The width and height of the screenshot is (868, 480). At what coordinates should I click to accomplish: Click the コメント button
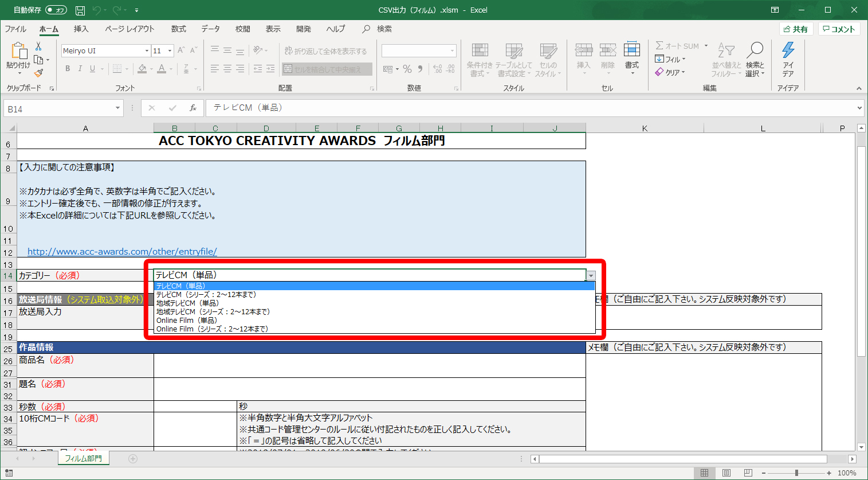click(x=839, y=29)
